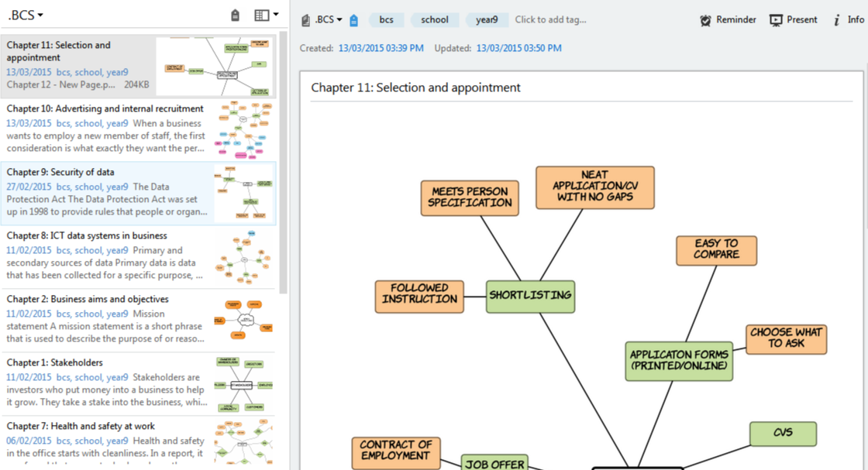Screen dimensions: 868x470
Task: Open the note list view options dropdown
Action: (x=267, y=15)
